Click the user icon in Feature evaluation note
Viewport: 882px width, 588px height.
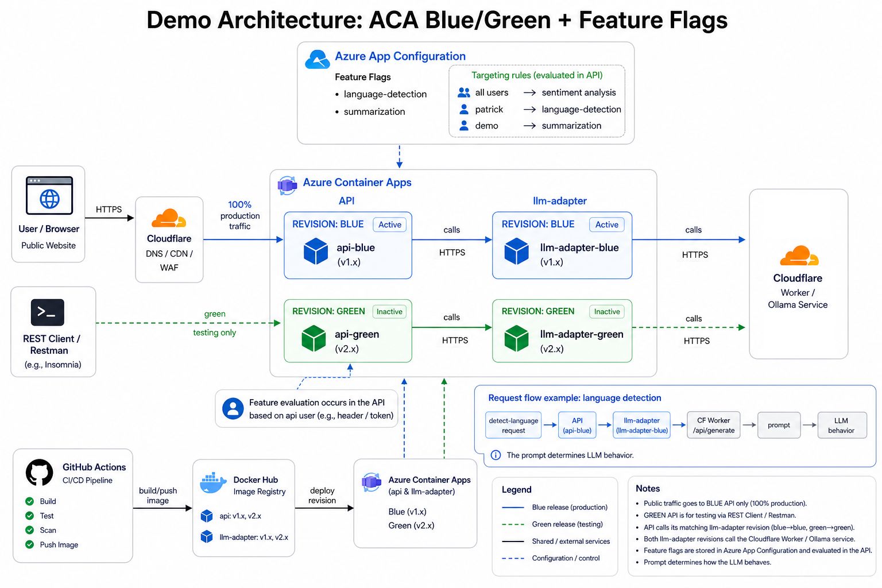pos(233,409)
